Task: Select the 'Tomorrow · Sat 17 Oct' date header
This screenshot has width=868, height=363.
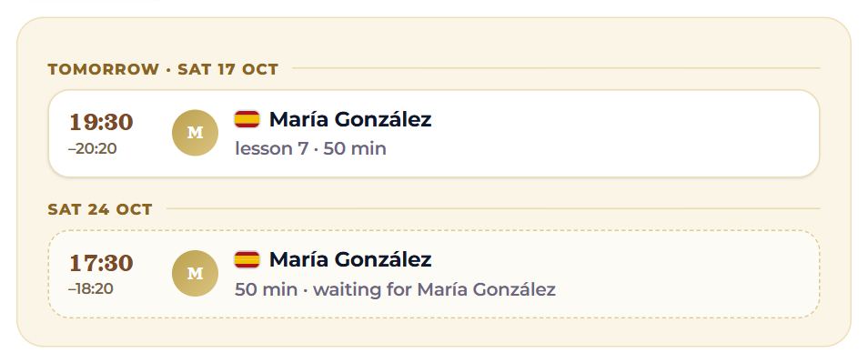Action: point(163,69)
